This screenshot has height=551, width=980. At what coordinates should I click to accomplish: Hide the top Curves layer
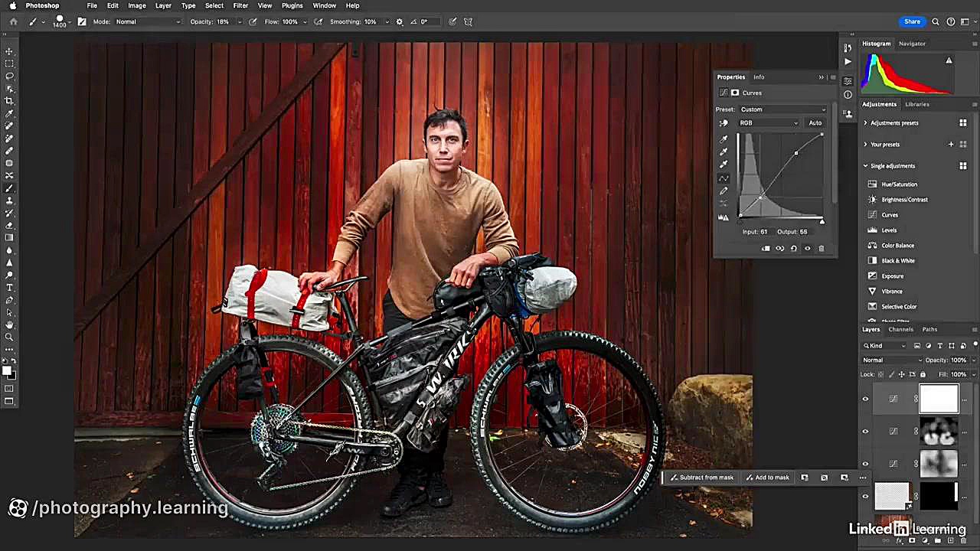click(865, 399)
